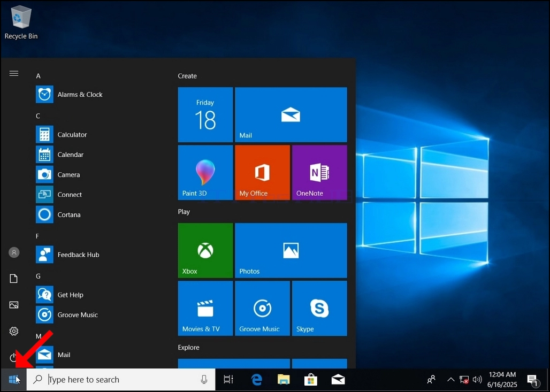
Task: Open the My Office tile
Action: (262, 173)
